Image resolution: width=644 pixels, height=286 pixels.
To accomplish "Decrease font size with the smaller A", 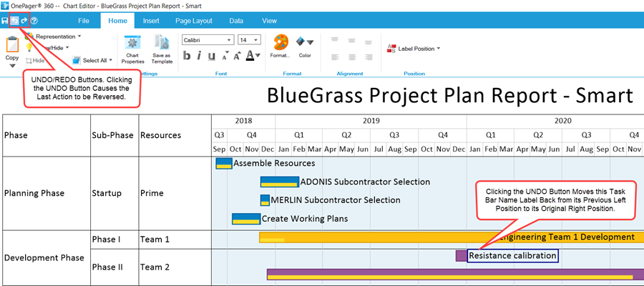I will point(225,56).
